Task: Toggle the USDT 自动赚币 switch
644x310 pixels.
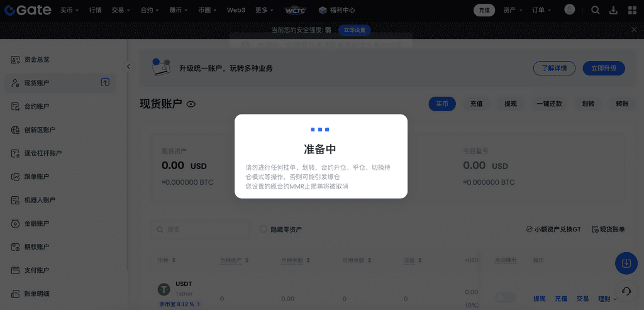Action: tap(506, 298)
